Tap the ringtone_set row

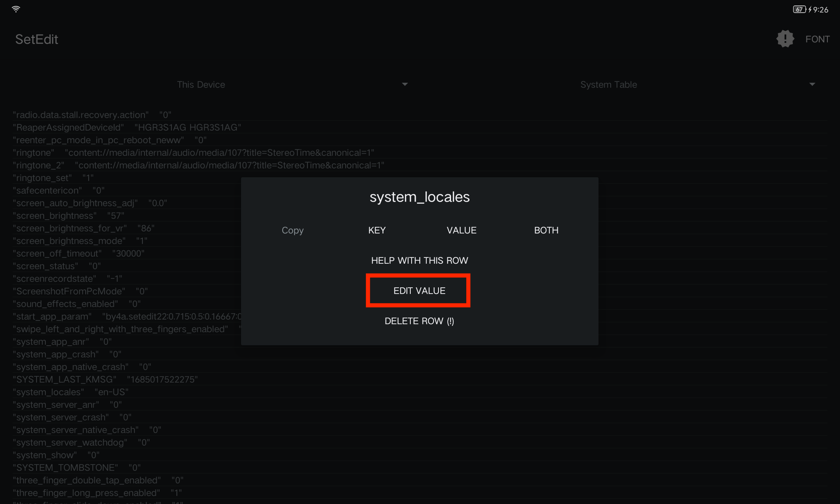[x=53, y=178]
